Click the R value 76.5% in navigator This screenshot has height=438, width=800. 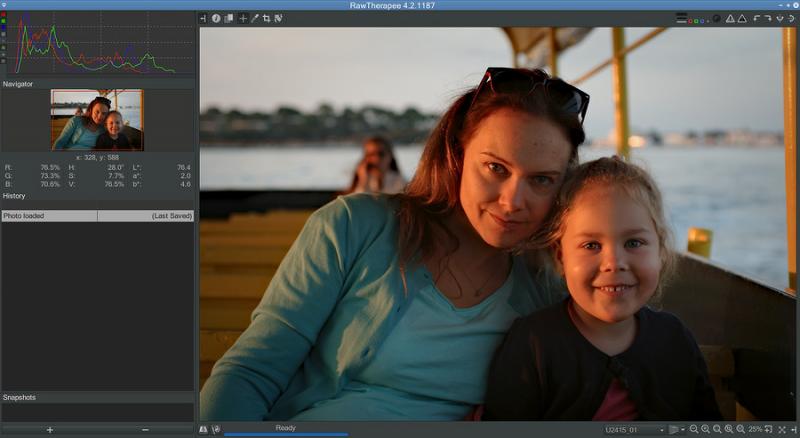pos(50,167)
